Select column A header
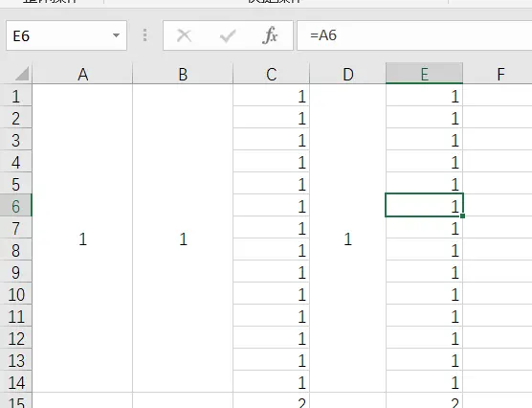 coord(82,74)
